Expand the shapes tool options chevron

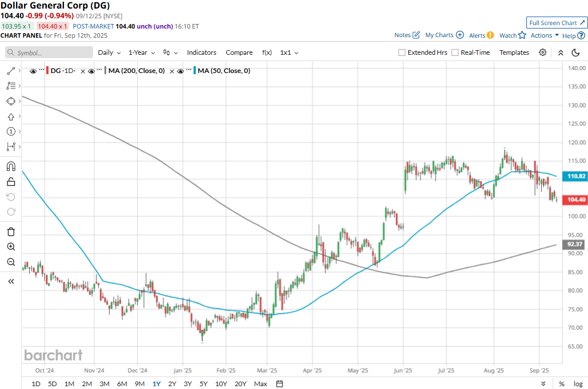(19, 101)
